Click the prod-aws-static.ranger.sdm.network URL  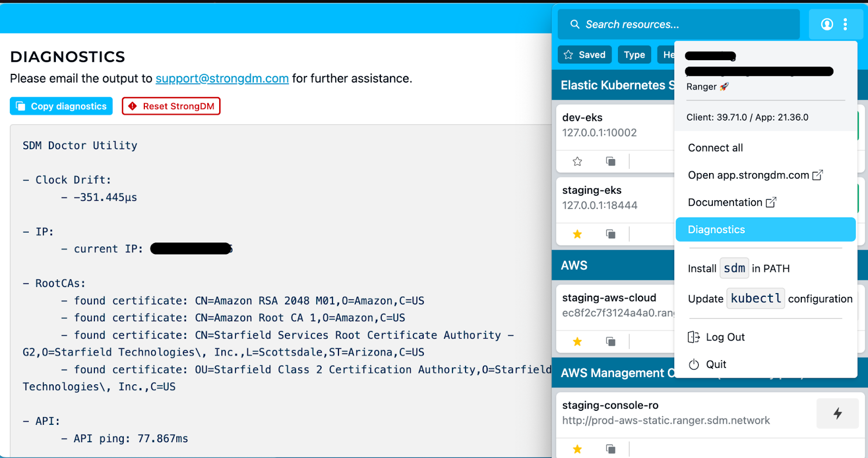pos(666,421)
